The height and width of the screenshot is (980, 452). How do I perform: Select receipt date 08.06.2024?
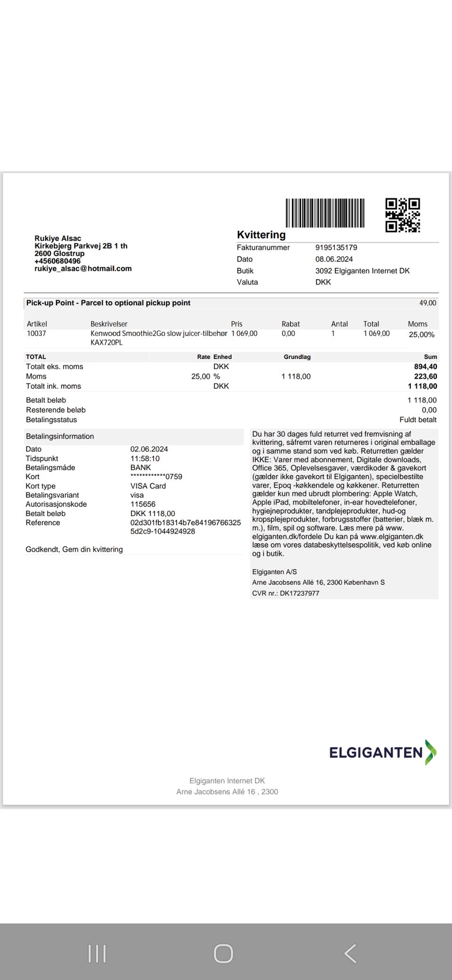tap(334, 259)
